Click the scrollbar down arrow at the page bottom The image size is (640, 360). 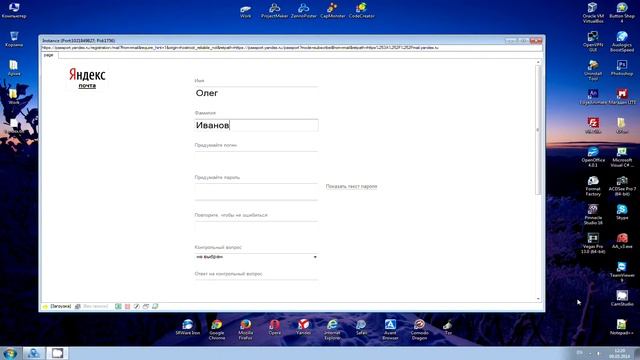click(538, 299)
